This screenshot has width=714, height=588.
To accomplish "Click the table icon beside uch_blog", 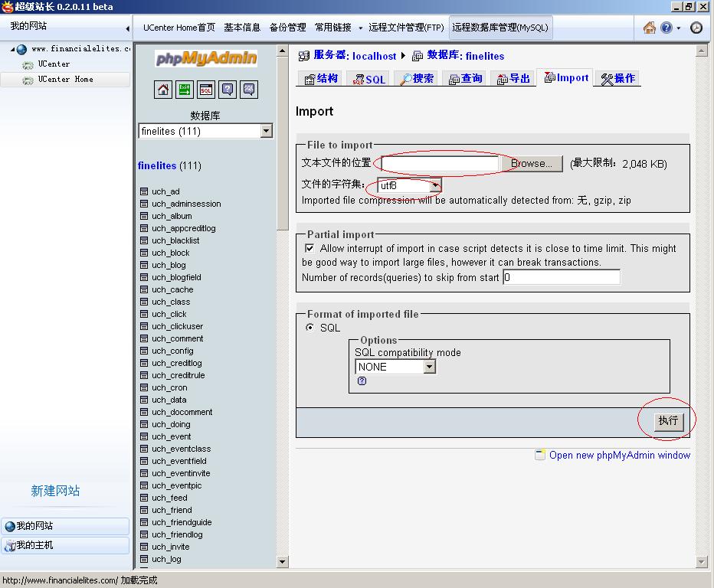I will click(x=144, y=265).
